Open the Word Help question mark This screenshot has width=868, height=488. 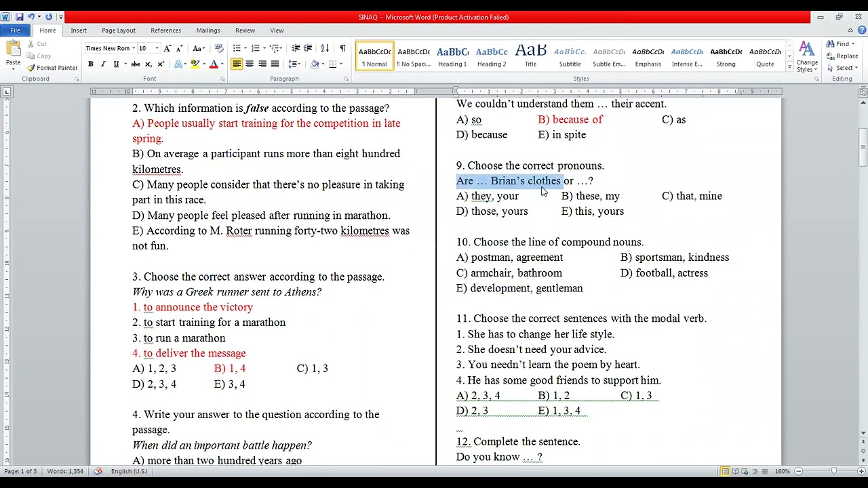pos(863,30)
